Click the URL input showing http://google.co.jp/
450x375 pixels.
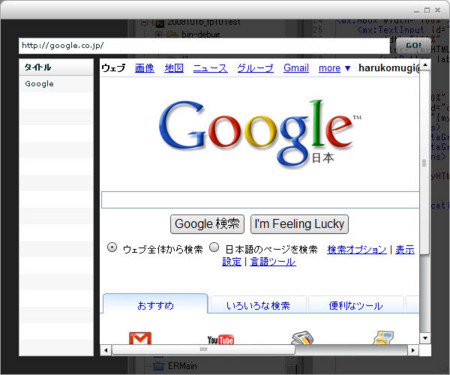[204, 46]
